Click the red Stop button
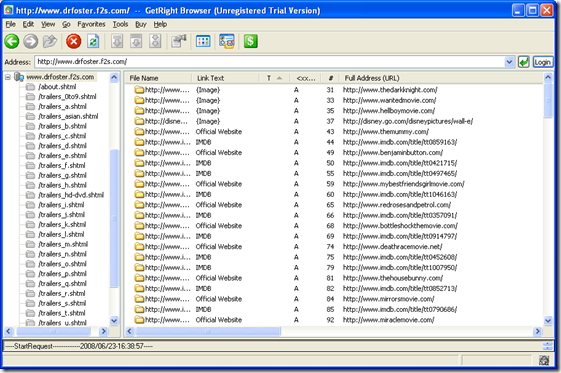The image size is (561, 373). [74, 41]
